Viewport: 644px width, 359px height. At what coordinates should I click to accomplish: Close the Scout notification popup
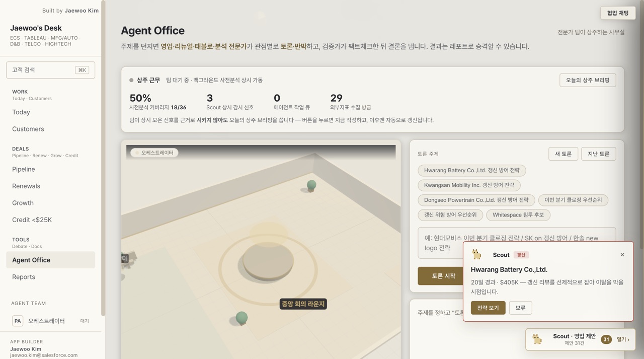tap(622, 255)
